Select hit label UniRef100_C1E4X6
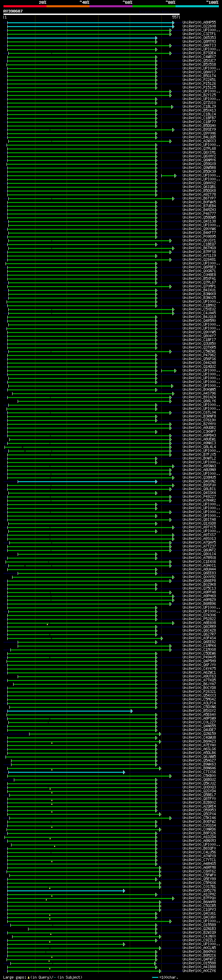The width and height of the screenshot is (222, 980). [199, 561]
